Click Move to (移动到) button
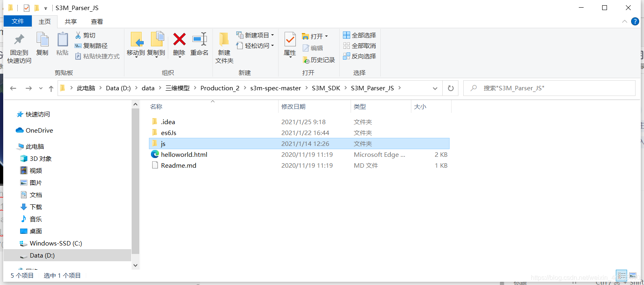This screenshot has width=644, height=285. pyautogui.click(x=136, y=44)
